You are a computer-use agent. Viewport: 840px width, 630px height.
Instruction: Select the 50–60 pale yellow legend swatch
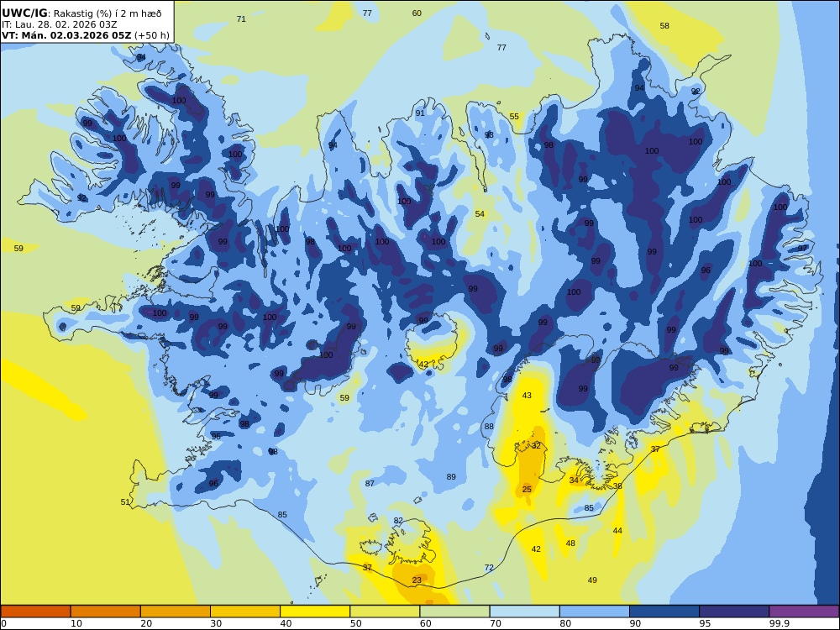pos(385,612)
